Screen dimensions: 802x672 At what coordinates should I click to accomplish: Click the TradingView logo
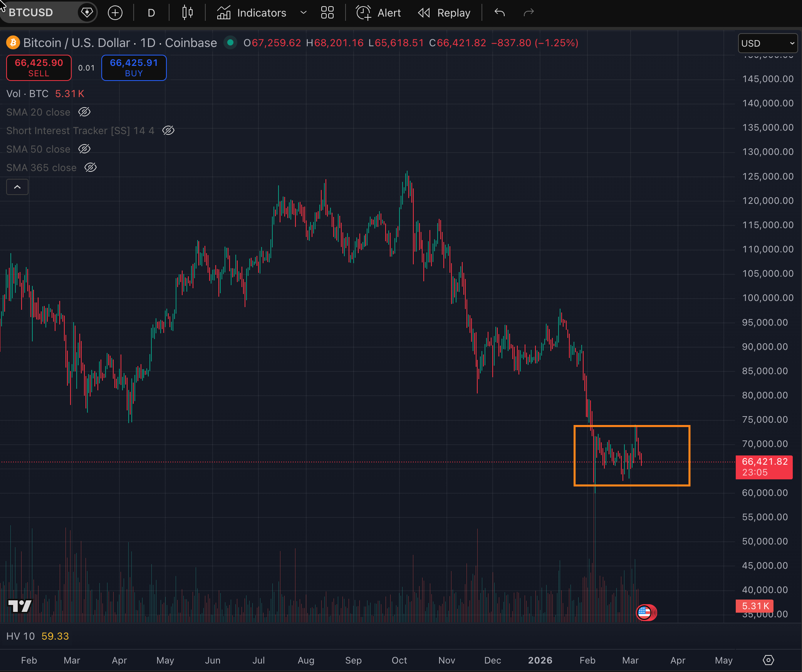pos(20,606)
